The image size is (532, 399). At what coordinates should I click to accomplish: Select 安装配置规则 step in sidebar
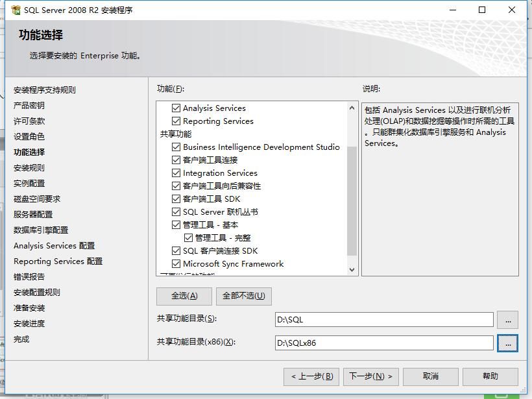coord(36,293)
